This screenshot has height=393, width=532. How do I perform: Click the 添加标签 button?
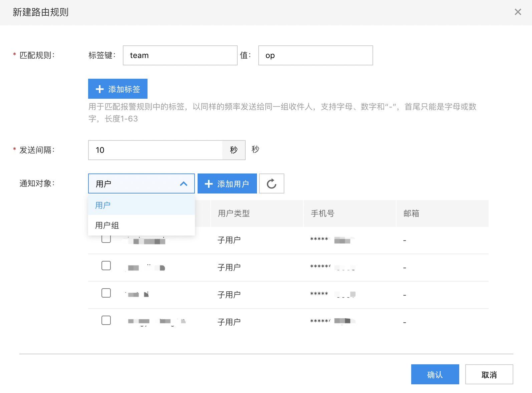pos(118,89)
